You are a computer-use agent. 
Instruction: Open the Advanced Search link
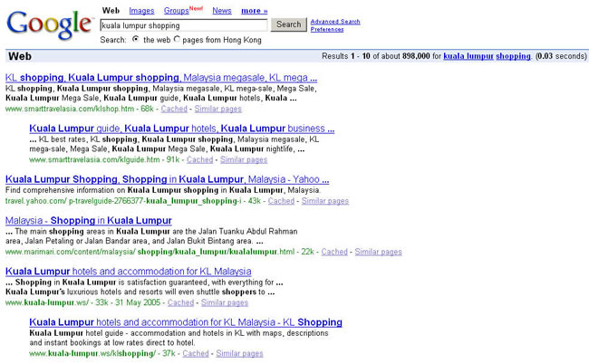(334, 21)
